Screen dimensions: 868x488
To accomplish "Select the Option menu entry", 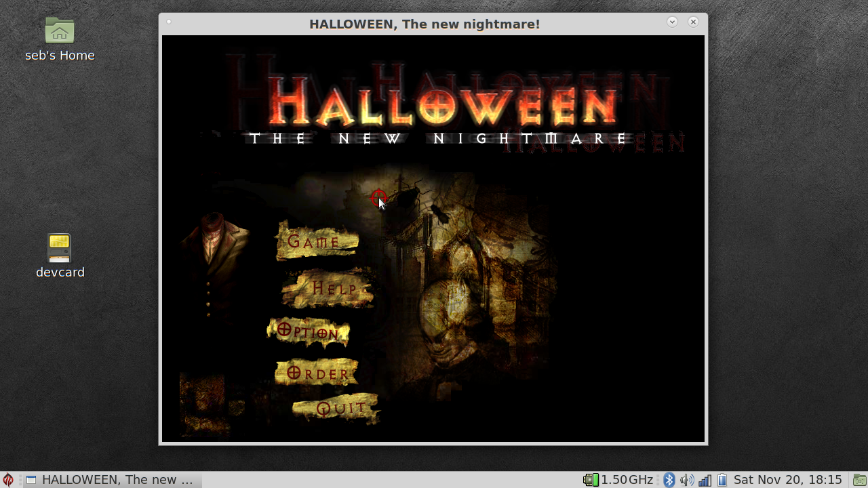I will (x=309, y=332).
